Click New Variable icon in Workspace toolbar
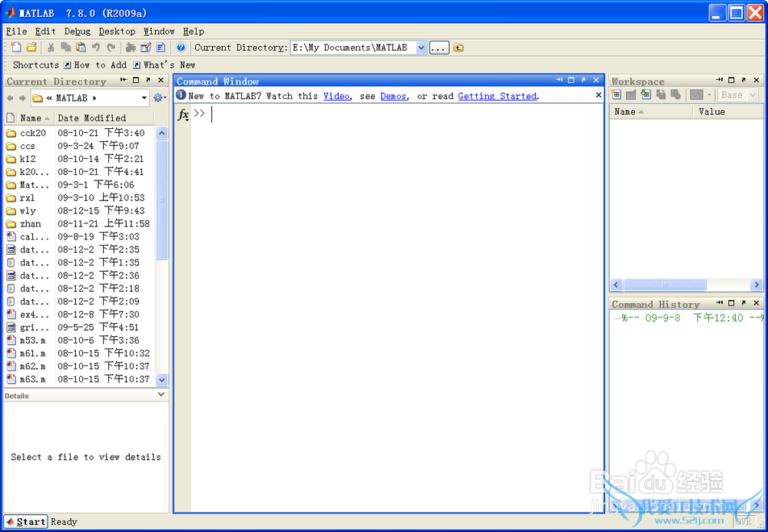This screenshot has height=532, width=768. coord(616,94)
